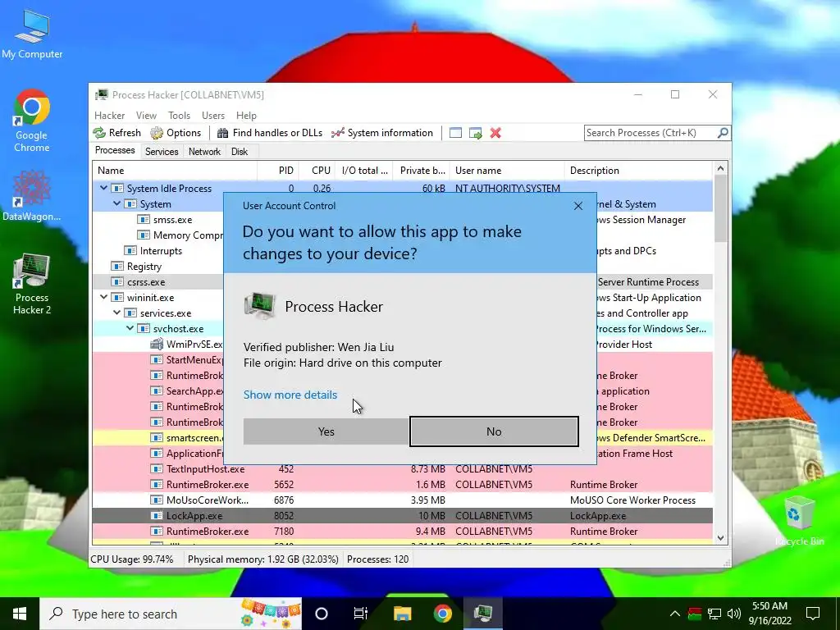Viewport: 840px width, 630px height.
Task: Click the volume speaker tray icon
Action: pyautogui.click(x=734, y=614)
